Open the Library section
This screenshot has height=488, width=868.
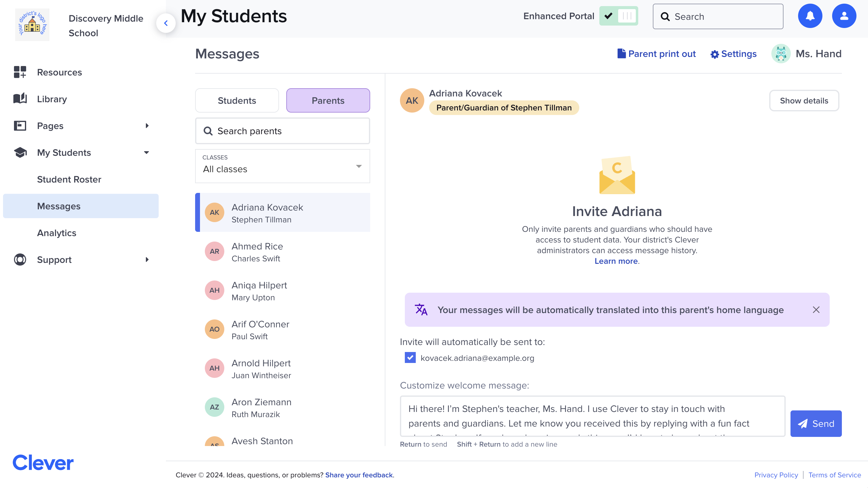pos(52,99)
